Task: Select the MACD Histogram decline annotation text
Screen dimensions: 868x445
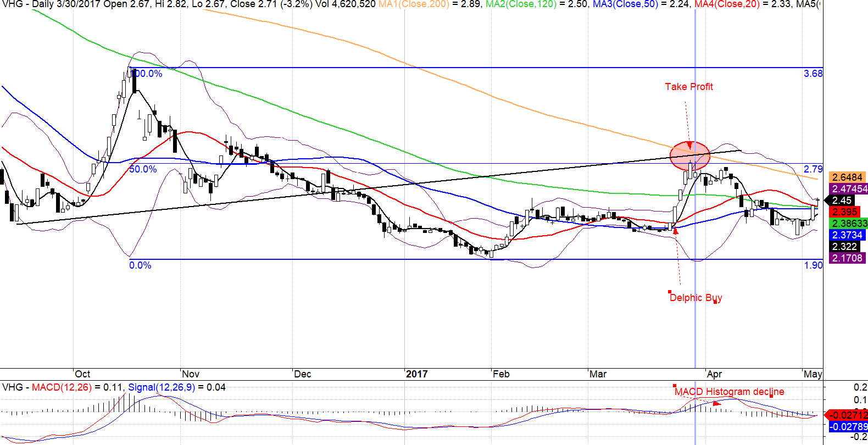Action: click(729, 392)
